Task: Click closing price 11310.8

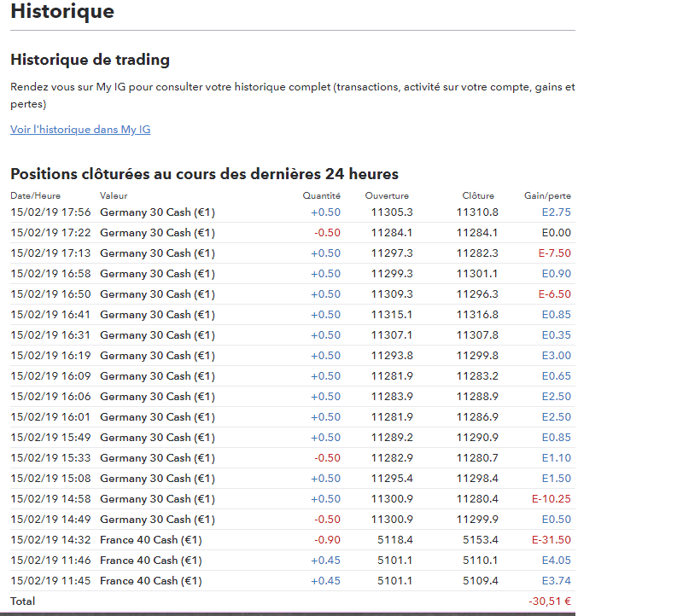Action: pos(477,212)
